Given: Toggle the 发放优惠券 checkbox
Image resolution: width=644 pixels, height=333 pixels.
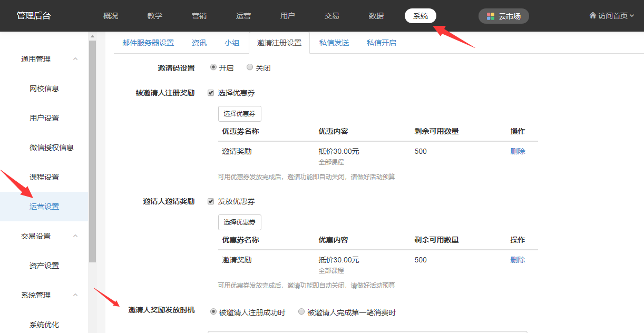Looking at the screenshot, I should point(211,202).
